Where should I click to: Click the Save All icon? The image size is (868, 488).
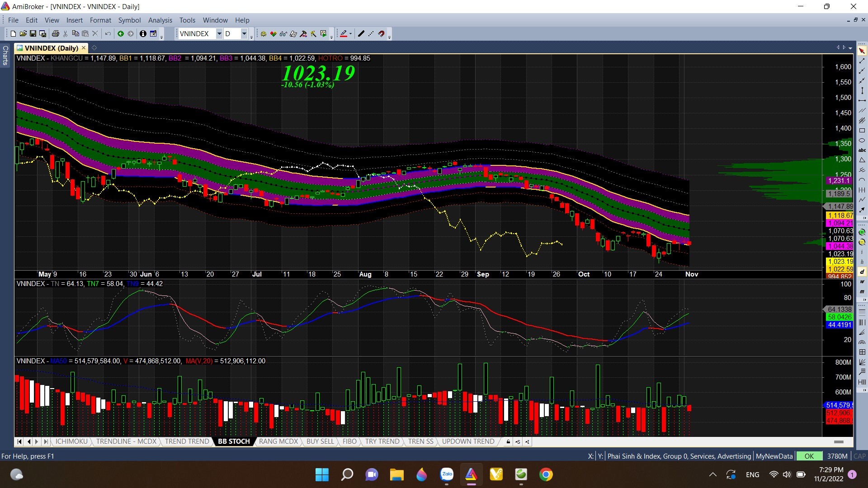pos(43,33)
